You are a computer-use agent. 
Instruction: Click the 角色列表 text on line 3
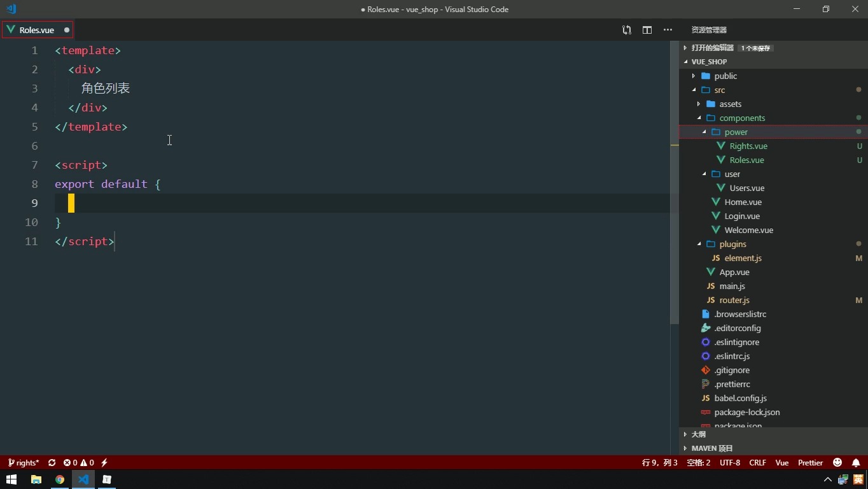tap(106, 89)
